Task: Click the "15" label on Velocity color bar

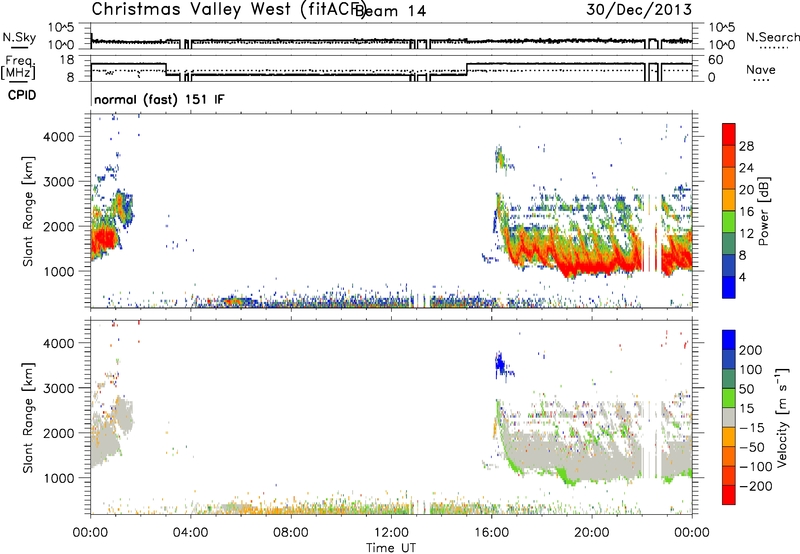Action: point(746,408)
